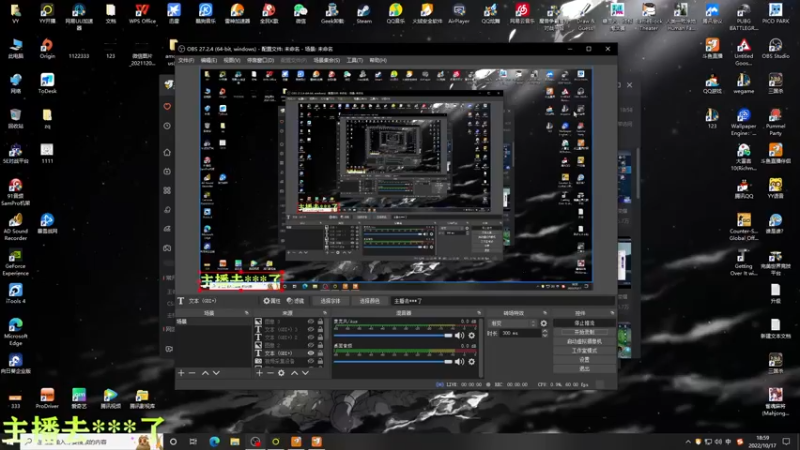Image resolution: width=800 pixels, height=450 pixels.
Task: Undock the 控件 panel with its popout icon
Action: (612, 313)
